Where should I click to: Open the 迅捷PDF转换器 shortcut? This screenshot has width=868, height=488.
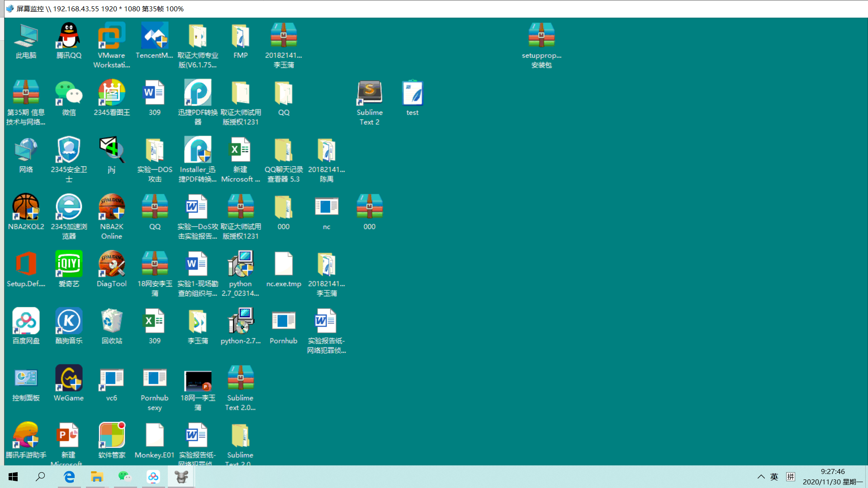click(x=198, y=103)
